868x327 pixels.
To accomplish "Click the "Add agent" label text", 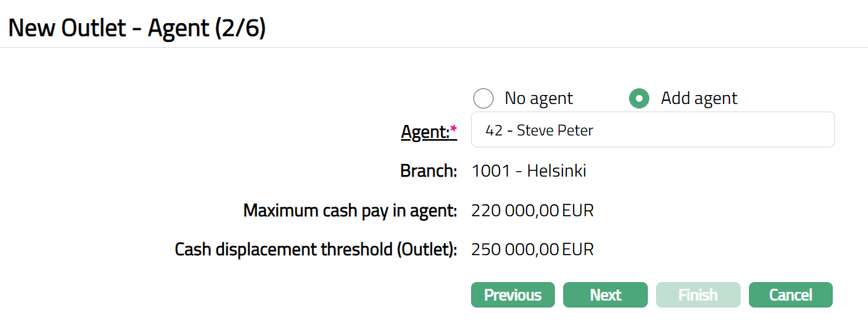I will 699,99.
